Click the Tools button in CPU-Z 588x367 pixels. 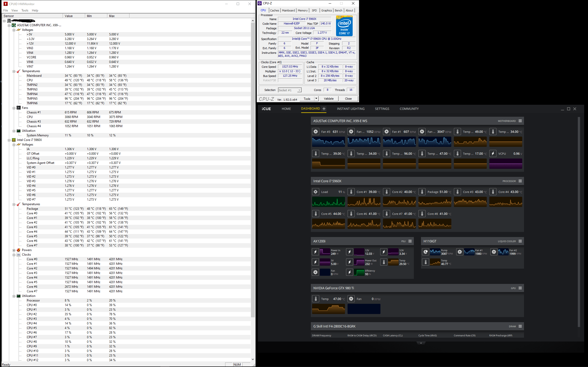(307, 99)
